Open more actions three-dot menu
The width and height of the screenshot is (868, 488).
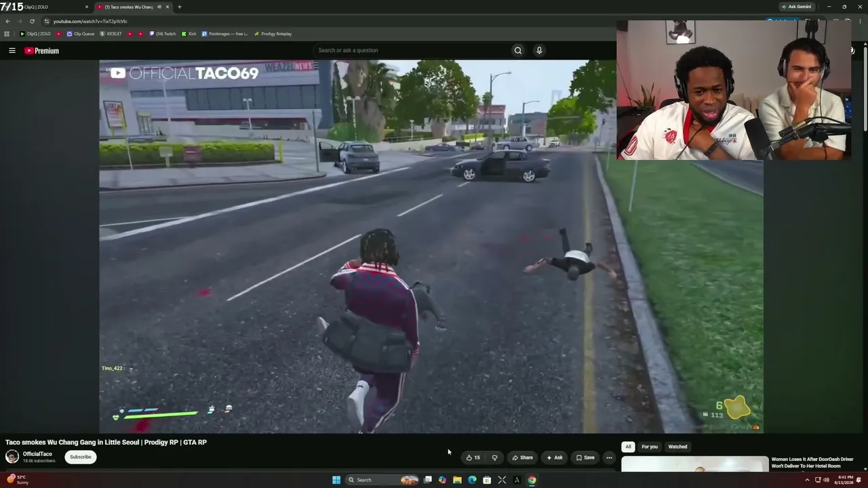pos(609,457)
